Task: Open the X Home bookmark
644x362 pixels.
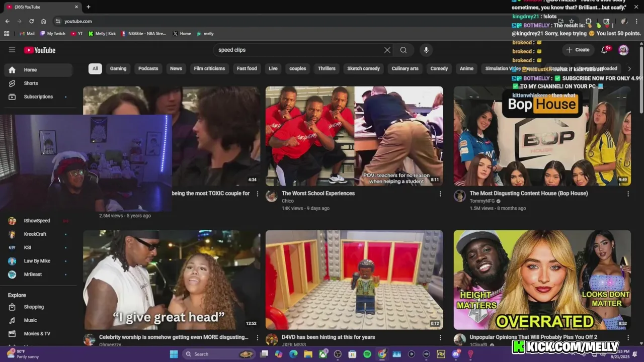Action: click(x=182, y=34)
